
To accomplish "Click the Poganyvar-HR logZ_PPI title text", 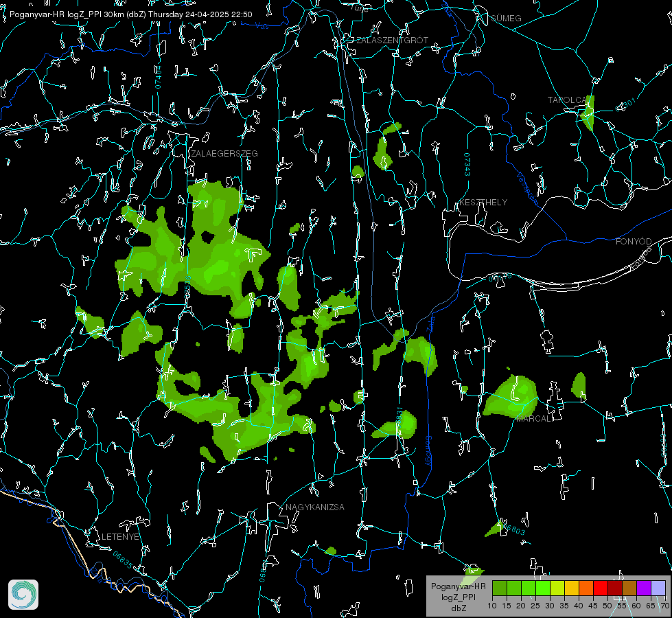I will point(131,14).
